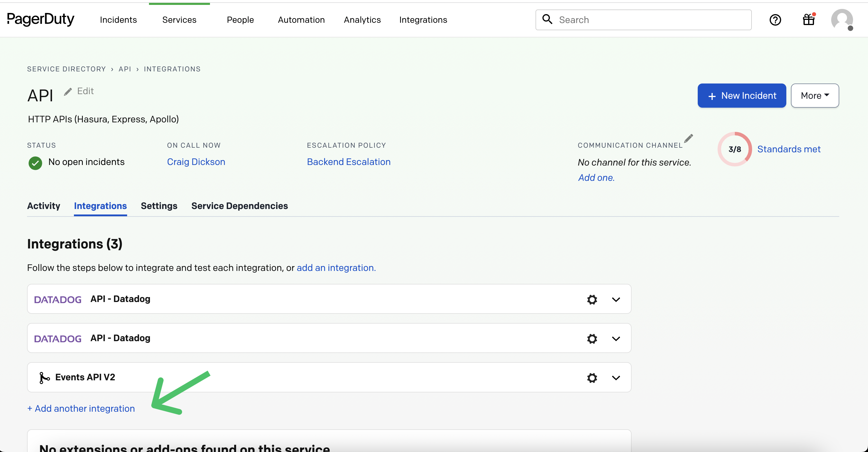The width and height of the screenshot is (868, 452).
Task: Open the Integrations top menu
Action: point(423,20)
